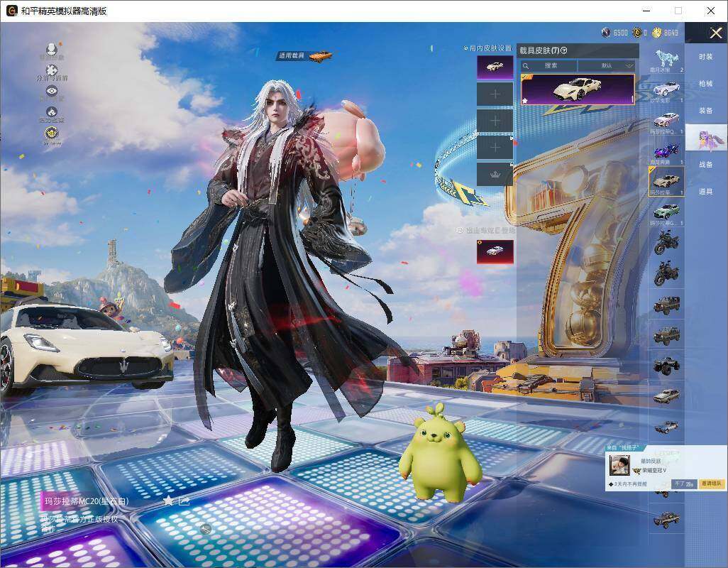The image size is (728, 568).
Task: Select the checked cream Maserati in list
Action: pos(666,182)
